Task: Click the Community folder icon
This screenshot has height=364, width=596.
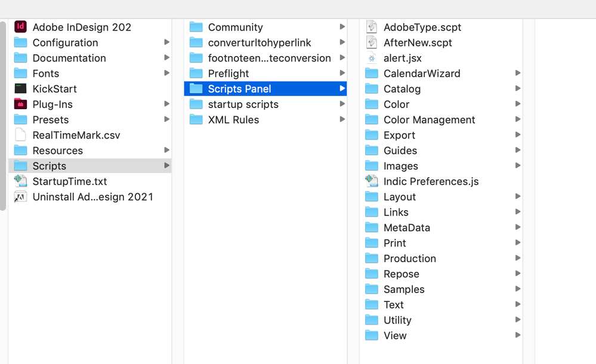Action: (196, 27)
